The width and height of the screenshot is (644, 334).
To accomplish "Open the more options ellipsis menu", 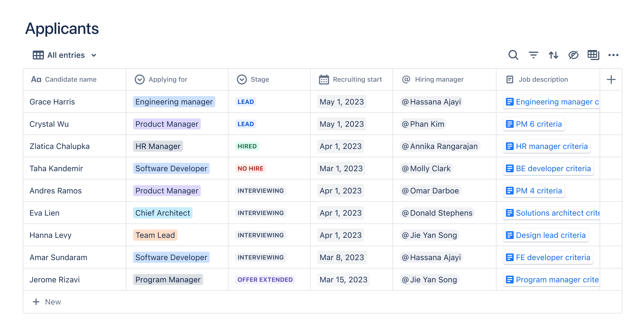I will pyautogui.click(x=613, y=55).
